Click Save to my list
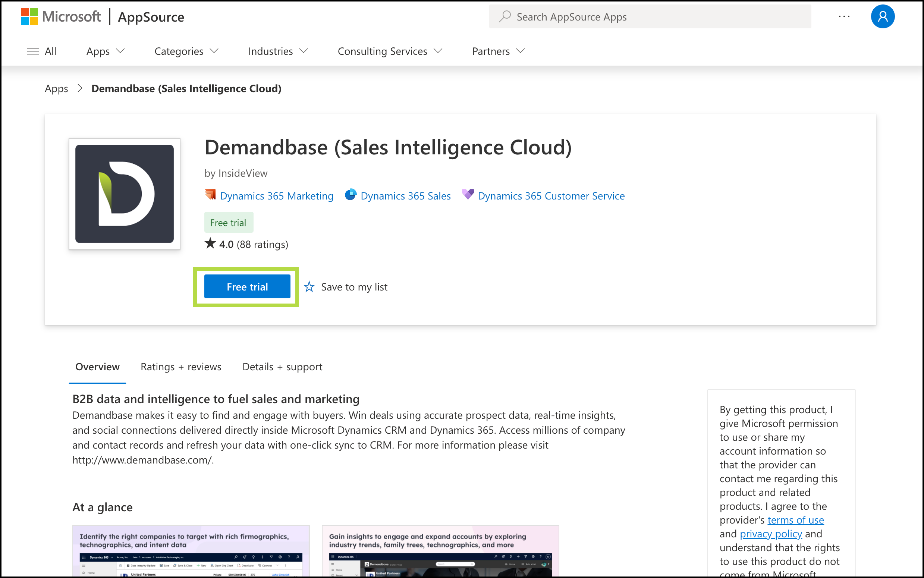Viewport: 924px width, 578px height. [x=354, y=287]
